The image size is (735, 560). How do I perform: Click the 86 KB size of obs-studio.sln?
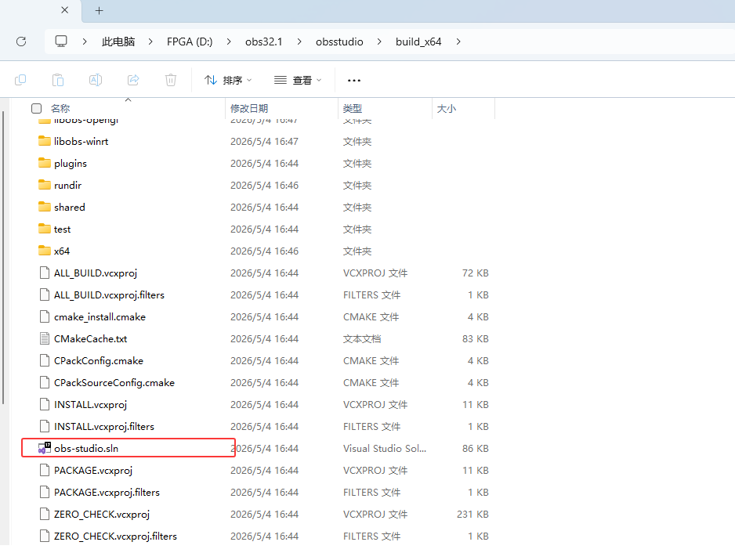[476, 449]
